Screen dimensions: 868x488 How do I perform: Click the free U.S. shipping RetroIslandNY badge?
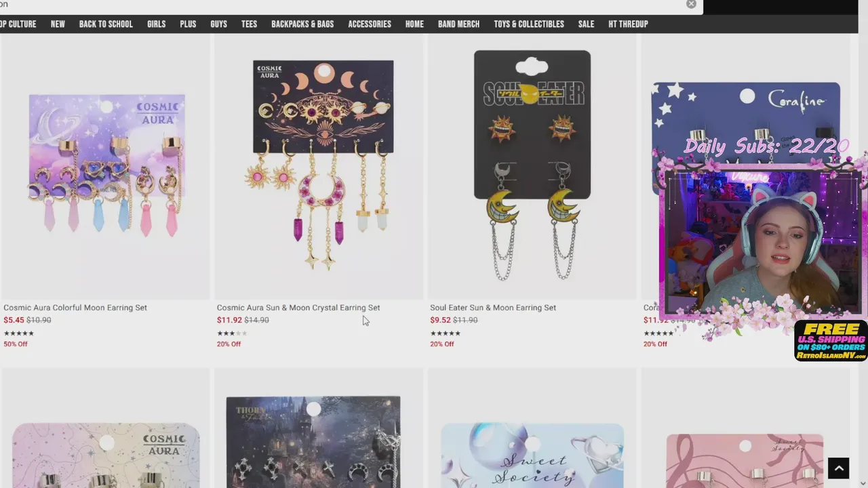click(831, 341)
